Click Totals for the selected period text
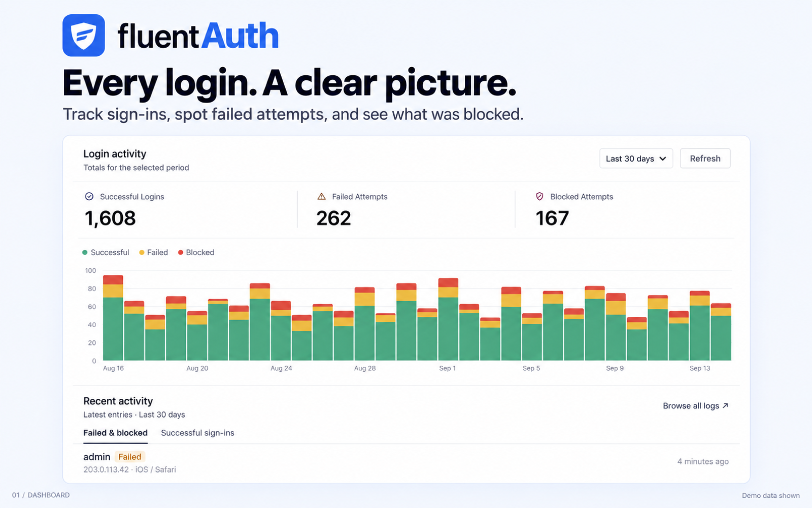The height and width of the screenshot is (508, 812). point(136,168)
